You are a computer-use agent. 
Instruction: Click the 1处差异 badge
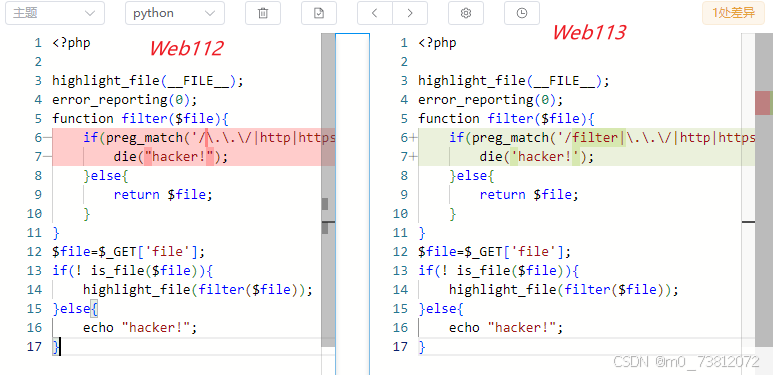tap(734, 13)
